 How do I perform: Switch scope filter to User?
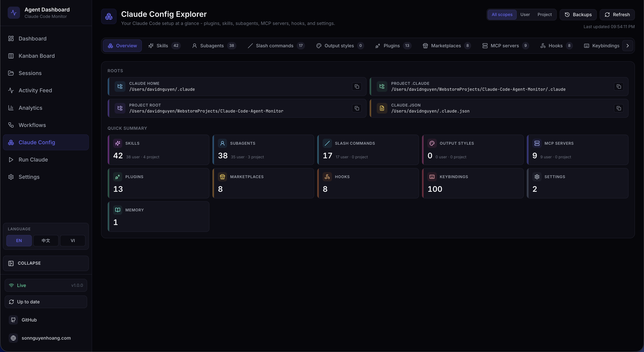point(525,14)
